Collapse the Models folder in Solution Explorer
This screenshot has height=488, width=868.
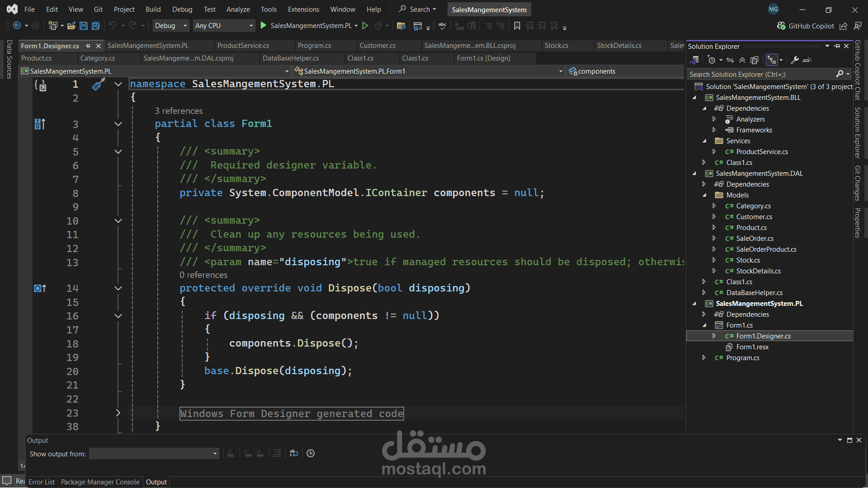[x=704, y=195]
